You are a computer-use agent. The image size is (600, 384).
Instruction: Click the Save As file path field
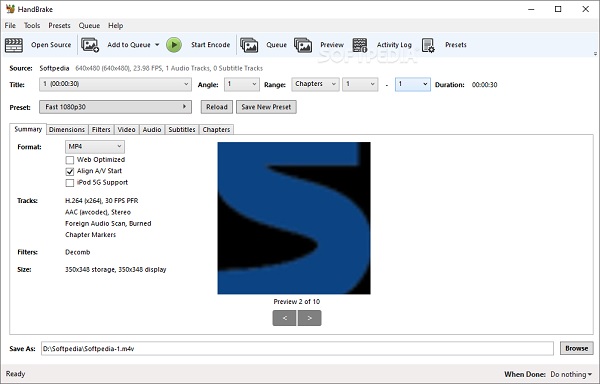(297, 348)
